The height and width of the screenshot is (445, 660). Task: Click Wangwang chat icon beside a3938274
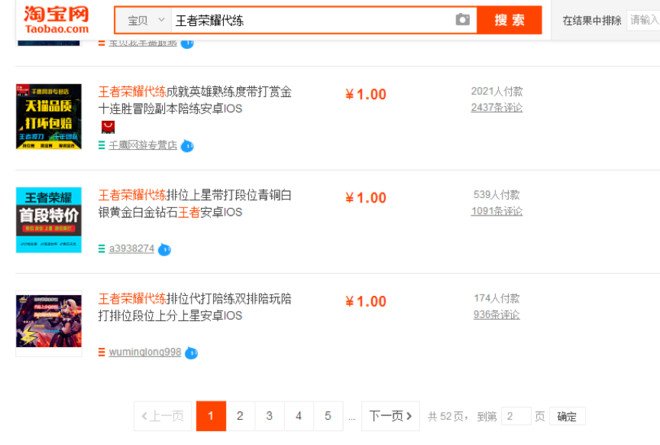(x=165, y=250)
